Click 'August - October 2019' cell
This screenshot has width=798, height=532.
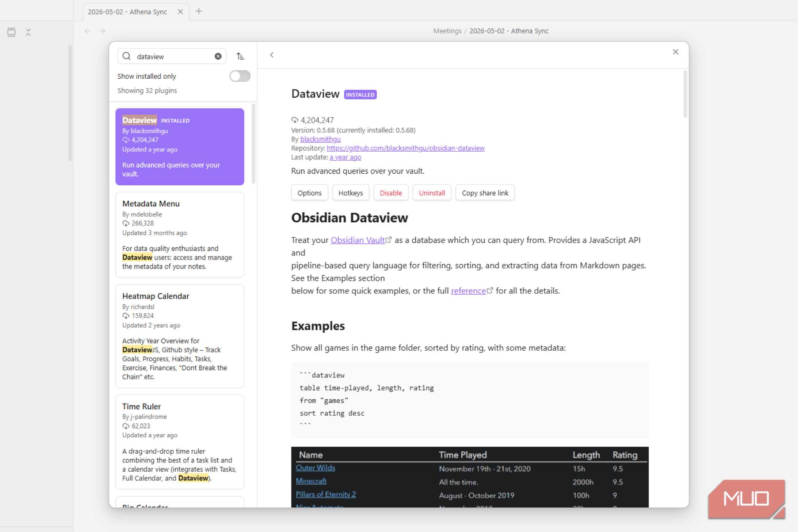click(477, 495)
